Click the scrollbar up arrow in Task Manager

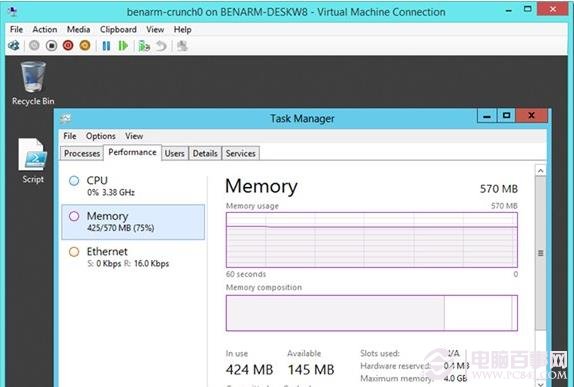[x=540, y=171]
